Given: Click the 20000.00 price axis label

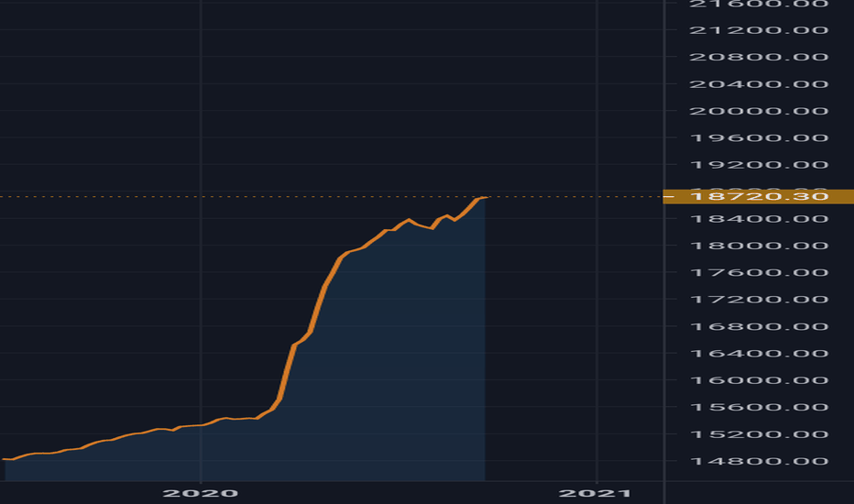Looking at the screenshot, I should pos(759,111).
